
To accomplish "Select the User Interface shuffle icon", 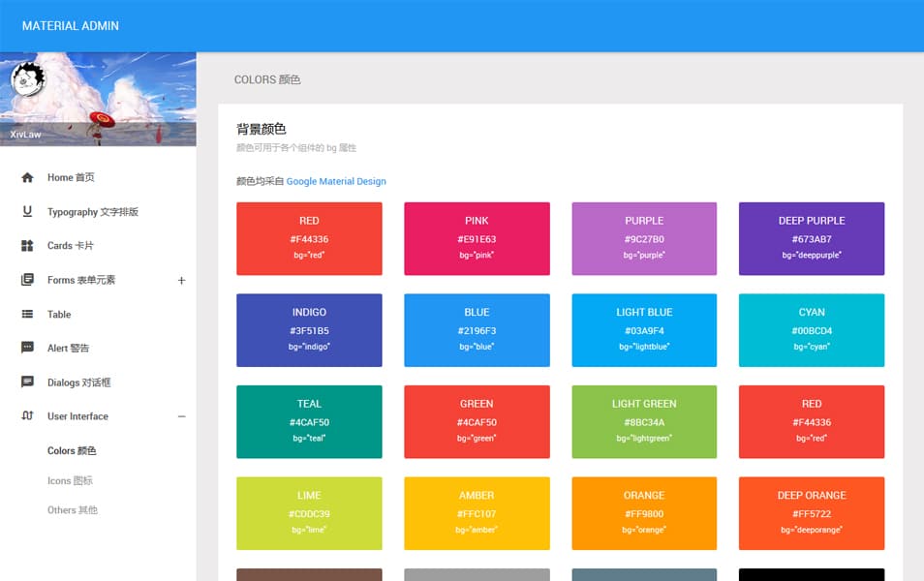I will click(x=27, y=415).
